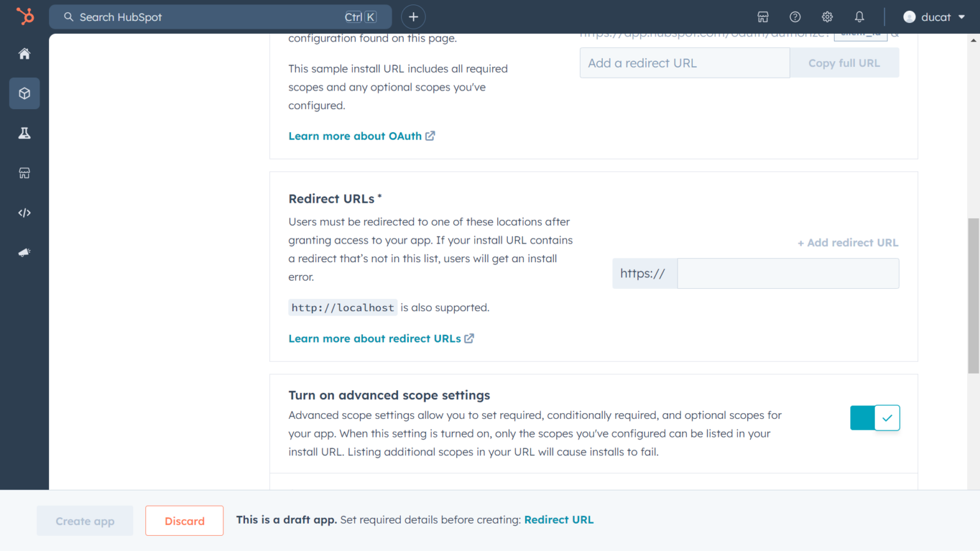
Task: Open the marketplace icon in top bar
Action: click(763, 17)
